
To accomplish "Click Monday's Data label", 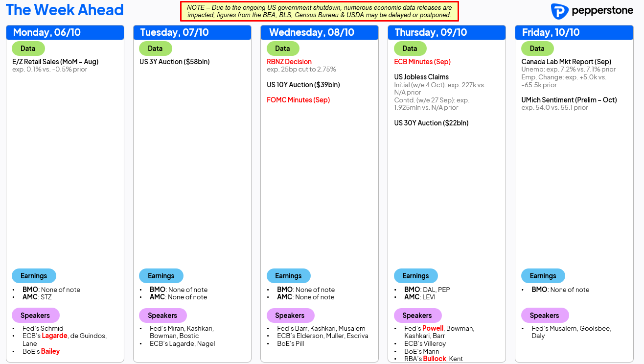I will pos(28,49).
